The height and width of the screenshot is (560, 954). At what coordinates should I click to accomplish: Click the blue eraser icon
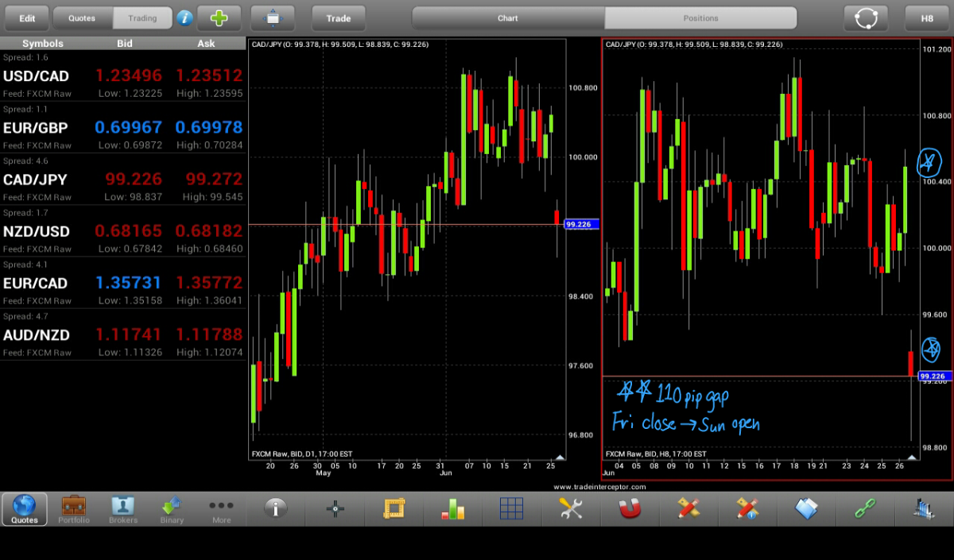click(x=806, y=508)
